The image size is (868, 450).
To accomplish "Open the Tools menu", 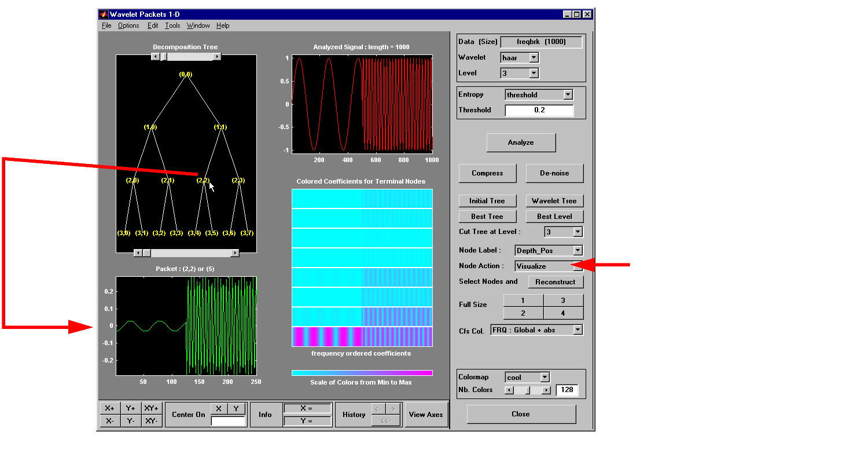I will click(172, 25).
